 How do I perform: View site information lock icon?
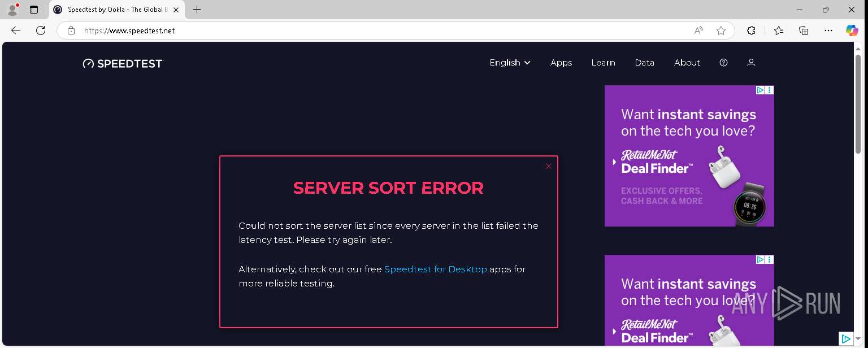[71, 31]
